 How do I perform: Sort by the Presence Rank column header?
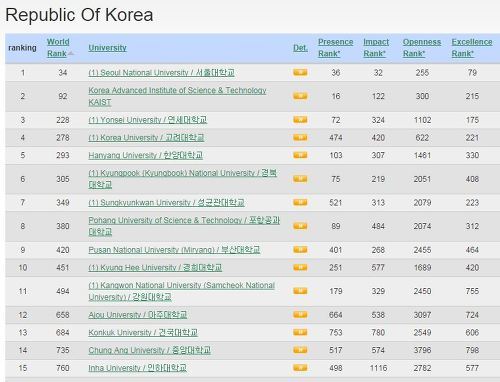tap(335, 48)
